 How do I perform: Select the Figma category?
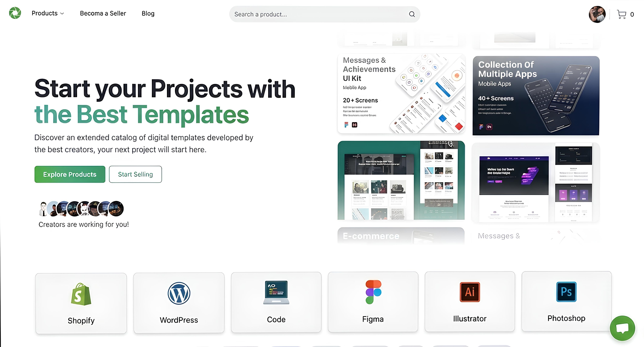tap(373, 302)
